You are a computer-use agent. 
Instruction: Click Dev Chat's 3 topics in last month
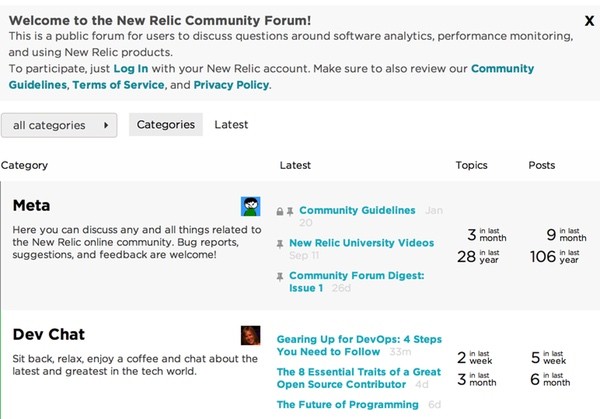tap(476, 379)
